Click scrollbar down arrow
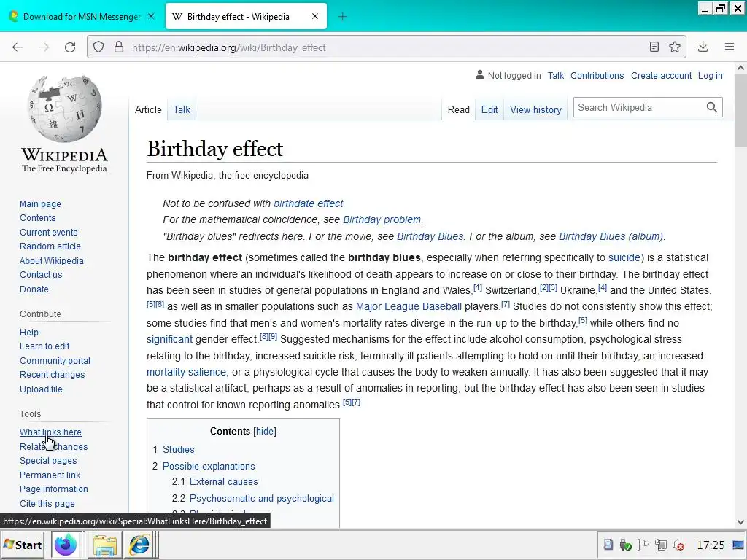This screenshot has height=560, width=747. click(740, 522)
